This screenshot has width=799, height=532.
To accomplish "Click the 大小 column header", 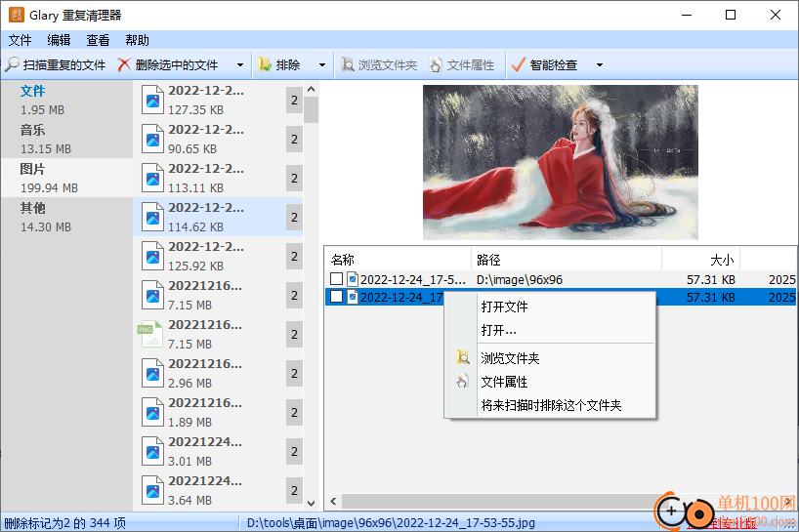I will point(700,260).
